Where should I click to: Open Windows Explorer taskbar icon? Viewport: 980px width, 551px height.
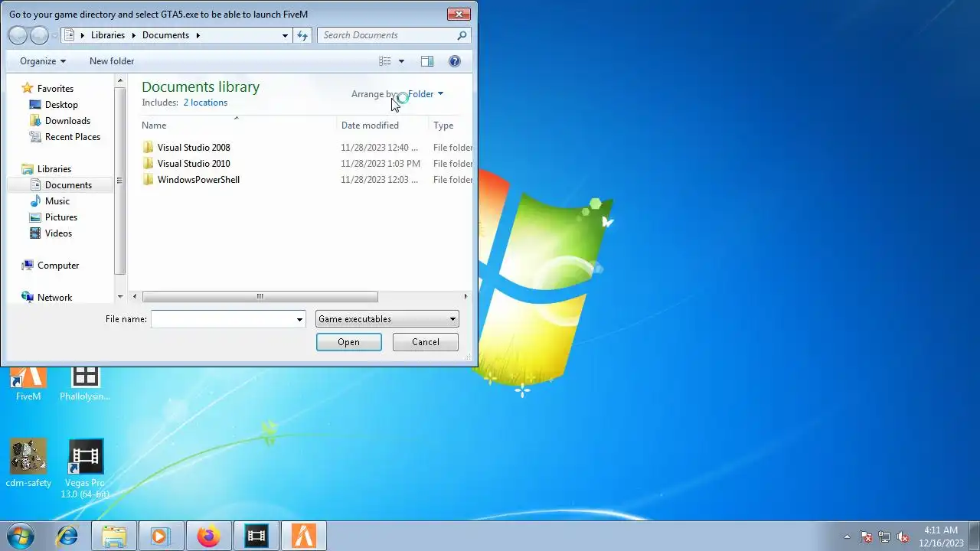(114, 536)
